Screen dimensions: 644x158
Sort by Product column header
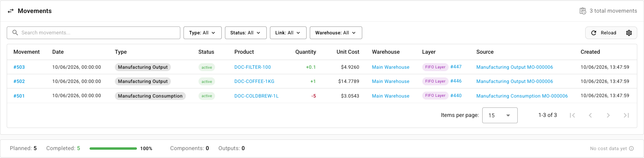coord(244,52)
